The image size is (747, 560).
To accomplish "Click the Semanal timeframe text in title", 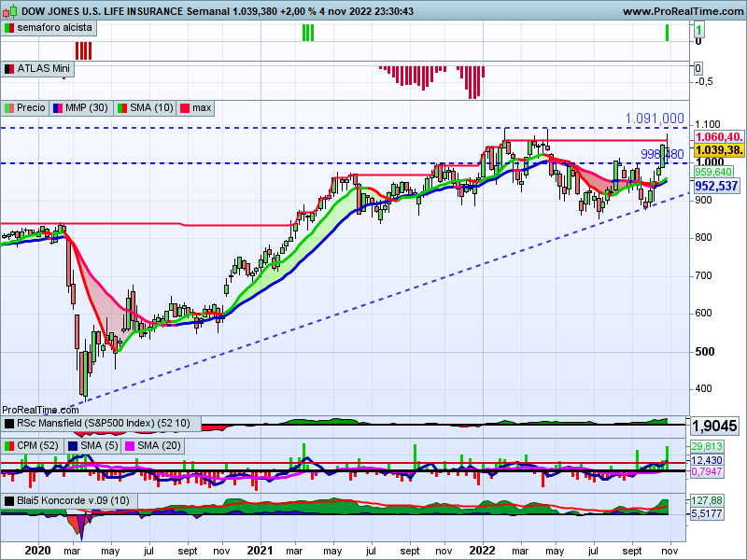I will pos(207,11).
